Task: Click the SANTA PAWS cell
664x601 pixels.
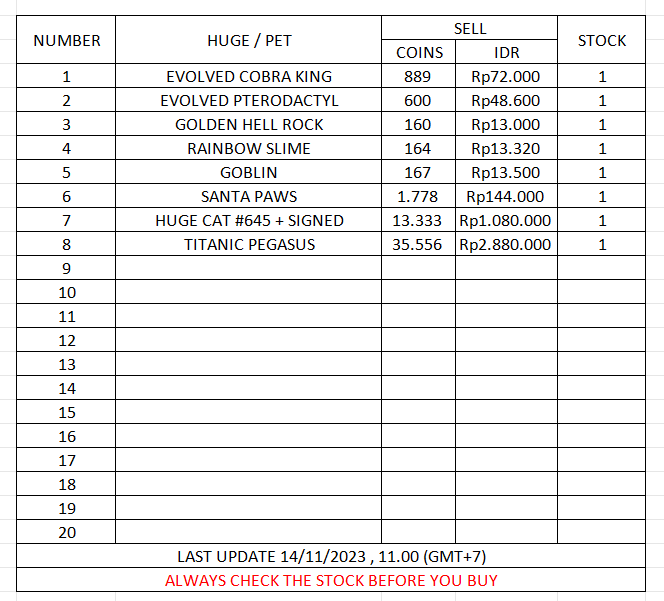Action: [x=249, y=196]
